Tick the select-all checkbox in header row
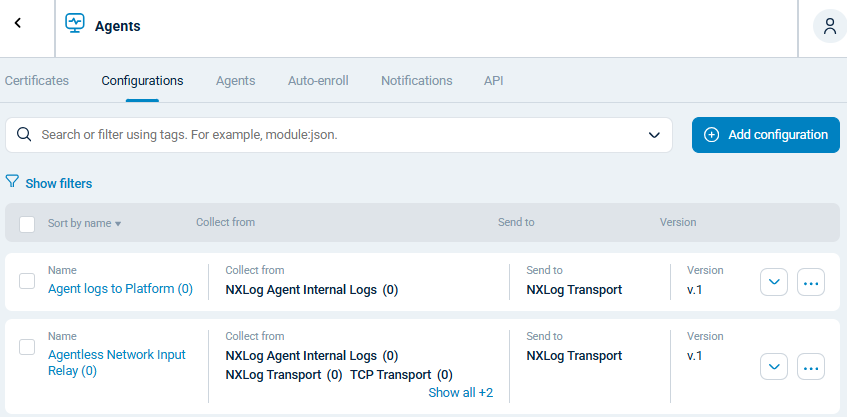The height and width of the screenshot is (417, 847). coord(27,224)
